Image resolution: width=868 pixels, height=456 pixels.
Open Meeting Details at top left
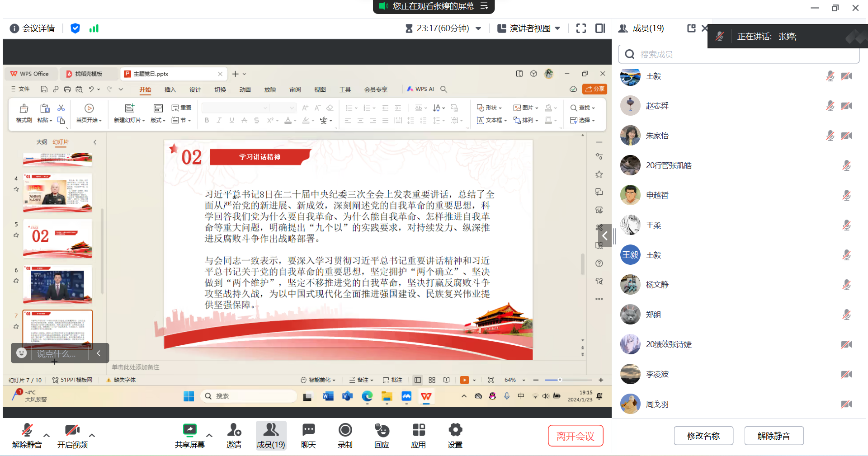click(33, 28)
